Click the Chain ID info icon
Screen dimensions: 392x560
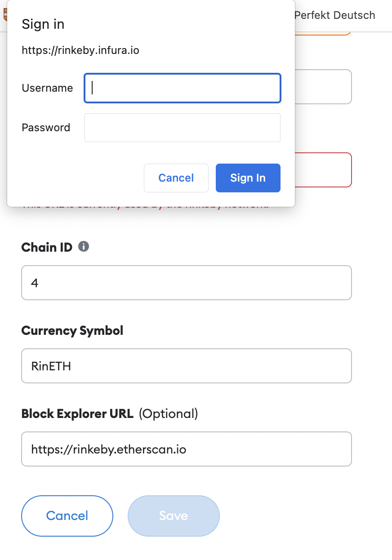(84, 246)
